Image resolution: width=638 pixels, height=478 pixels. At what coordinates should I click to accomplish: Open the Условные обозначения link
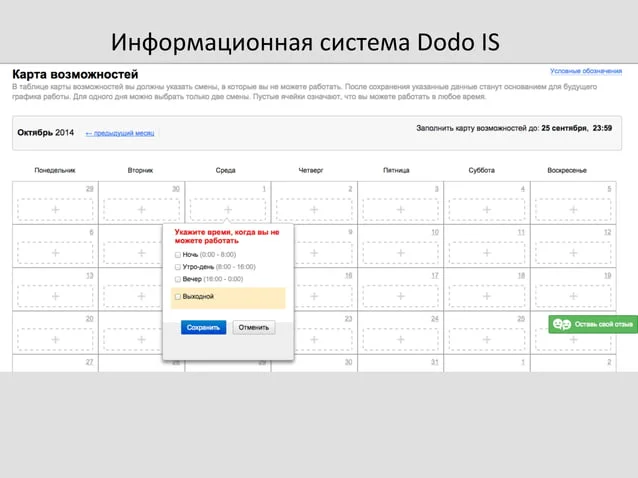tap(586, 71)
